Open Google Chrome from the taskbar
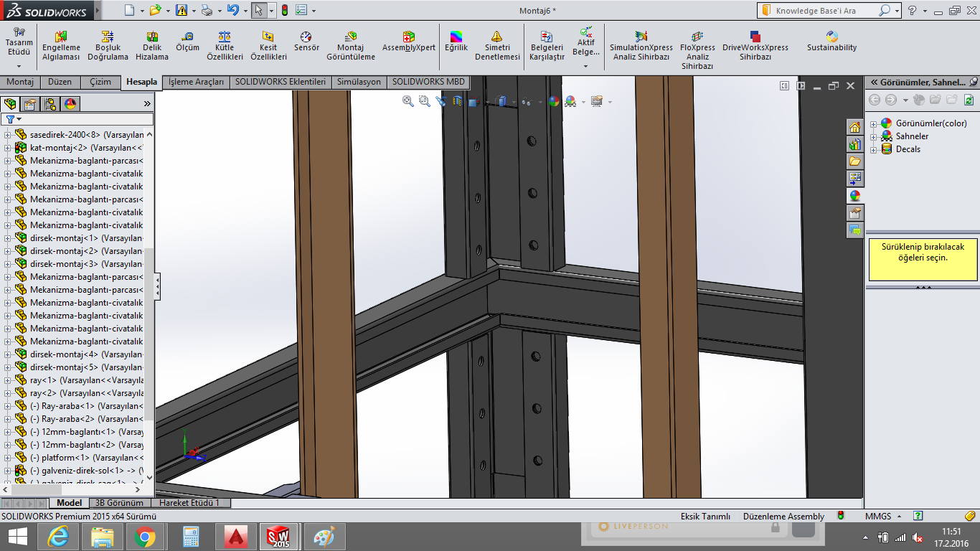This screenshot has width=980, height=551. pyautogui.click(x=144, y=536)
